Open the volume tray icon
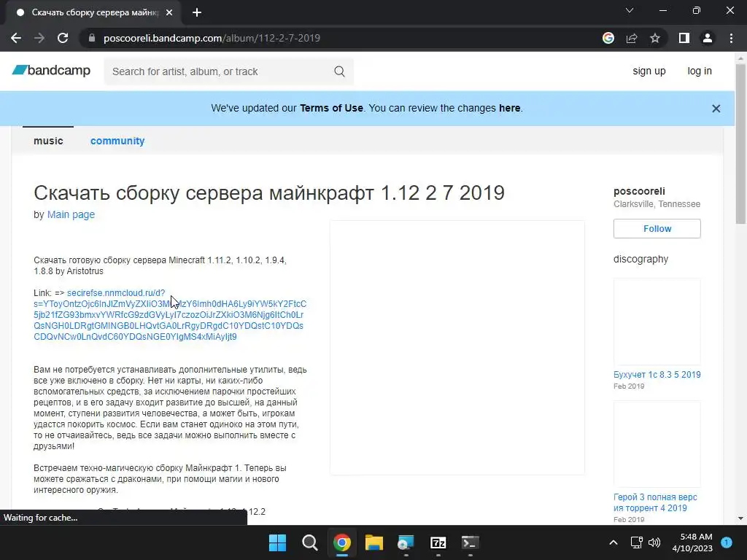 pyautogui.click(x=654, y=542)
